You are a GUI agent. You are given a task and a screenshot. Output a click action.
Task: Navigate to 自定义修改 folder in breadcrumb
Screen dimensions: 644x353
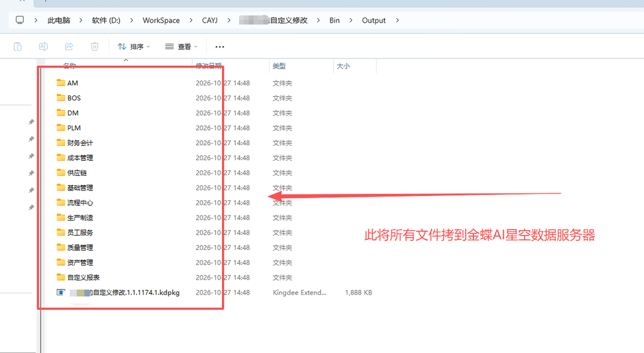(273, 21)
